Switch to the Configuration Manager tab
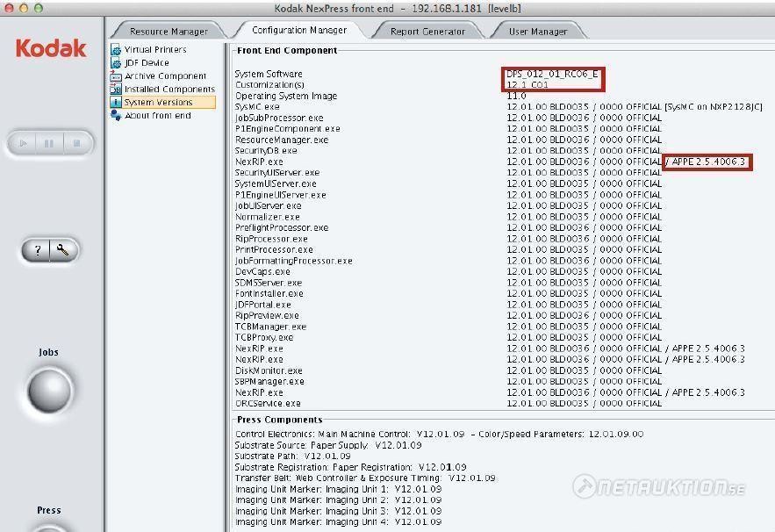The image size is (775, 532). (299, 30)
